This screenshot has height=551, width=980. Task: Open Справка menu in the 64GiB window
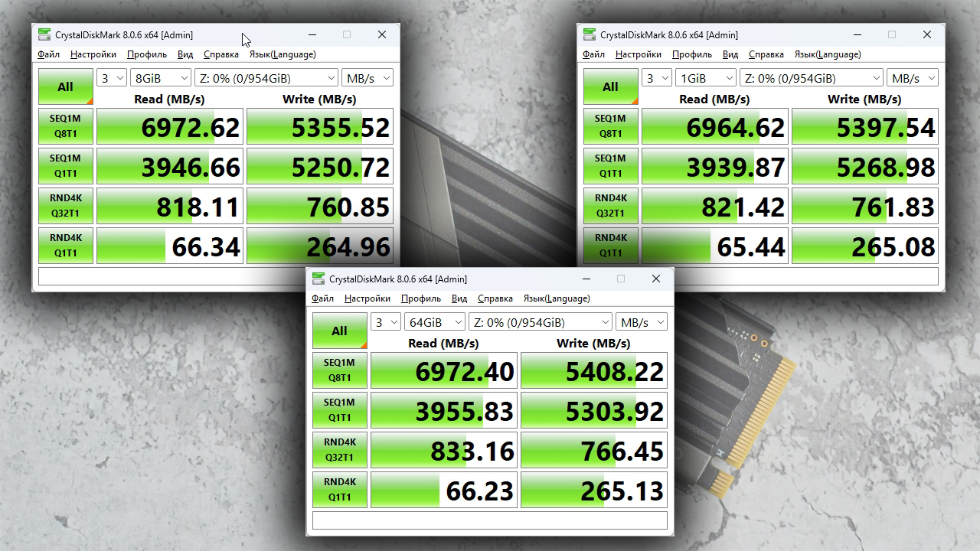pyautogui.click(x=495, y=298)
